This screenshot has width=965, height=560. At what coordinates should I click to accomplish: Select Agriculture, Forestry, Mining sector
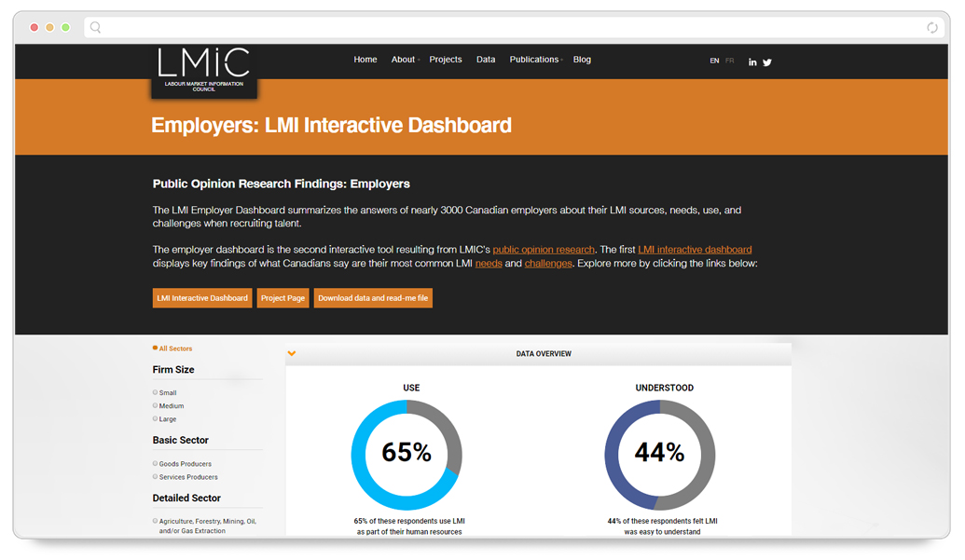(x=204, y=526)
